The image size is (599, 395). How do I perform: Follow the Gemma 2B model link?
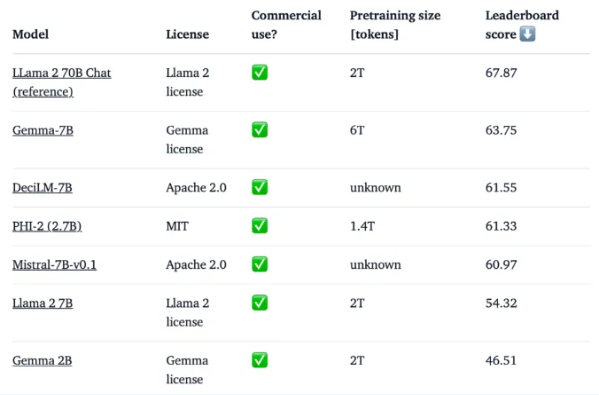(42, 361)
